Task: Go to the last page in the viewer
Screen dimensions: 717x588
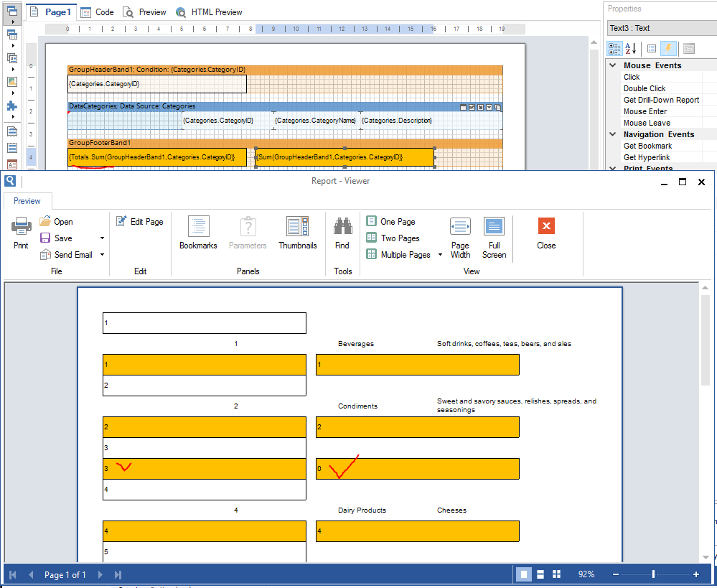Action: [118, 575]
